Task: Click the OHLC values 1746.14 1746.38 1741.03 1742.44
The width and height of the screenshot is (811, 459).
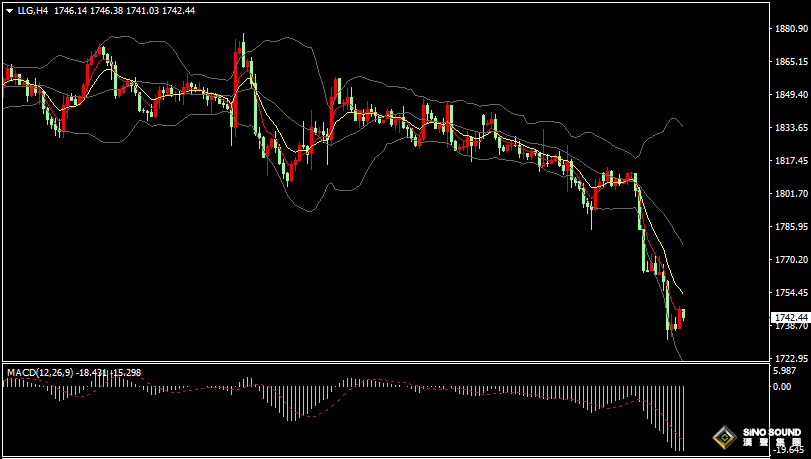Action: click(x=125, y=10)
